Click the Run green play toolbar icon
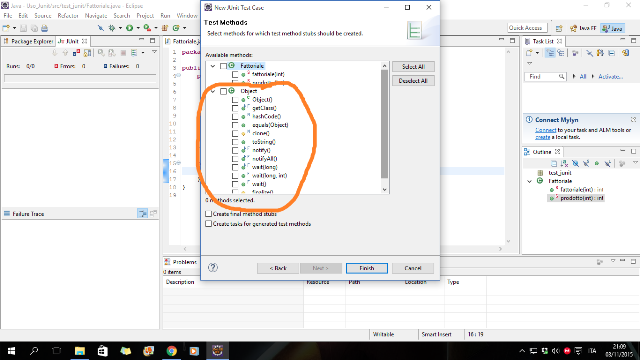Viewport: 640px width, 360px height. [129, 28]
